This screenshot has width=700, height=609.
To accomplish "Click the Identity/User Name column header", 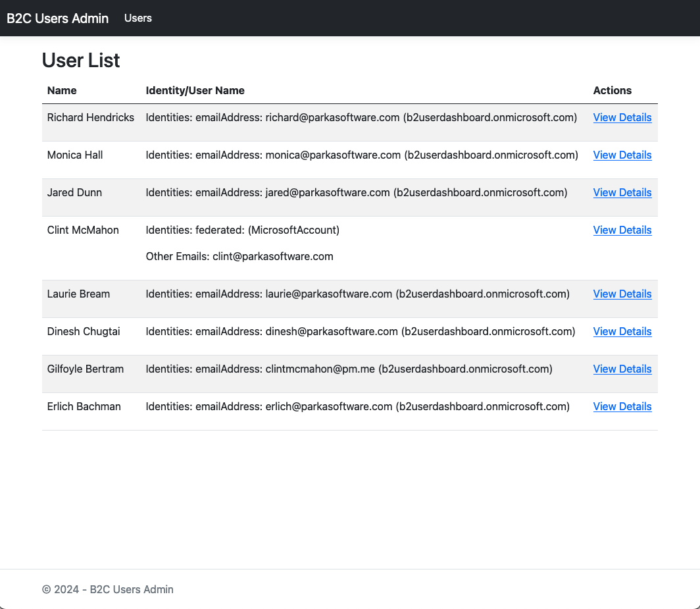I will coord(195,90).
